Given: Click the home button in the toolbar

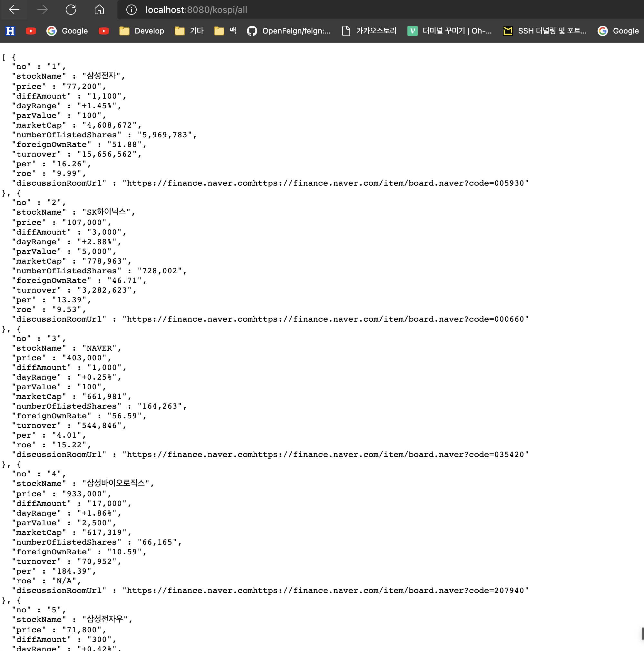Looking at the screenshot, I should (x=99, y=10).
